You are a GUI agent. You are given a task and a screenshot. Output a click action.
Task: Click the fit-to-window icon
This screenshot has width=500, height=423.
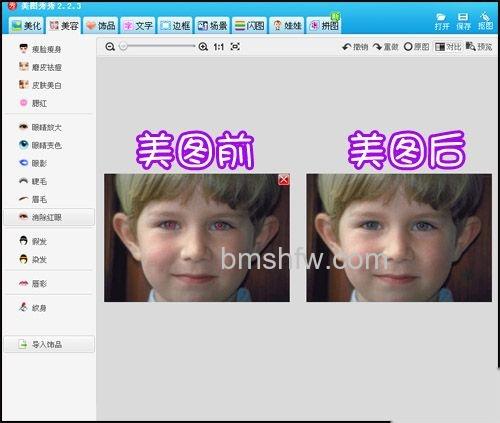[x=235, y=47]
